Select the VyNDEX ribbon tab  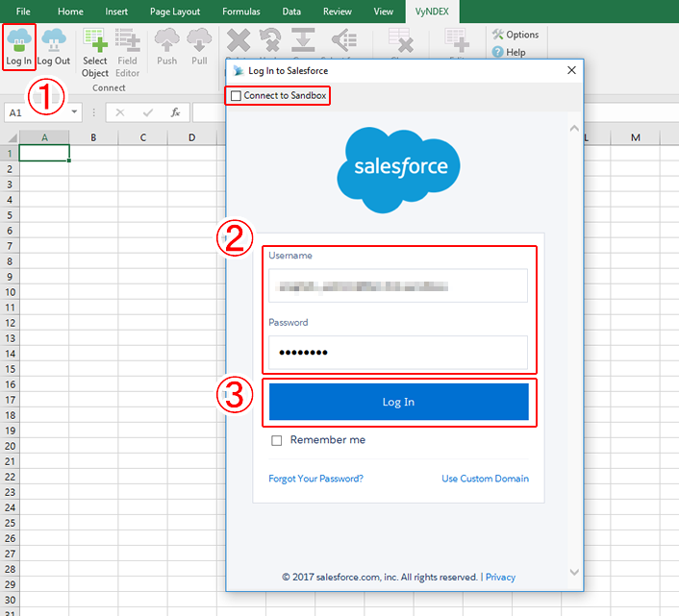pyautogui.click(x=432, y=12)
